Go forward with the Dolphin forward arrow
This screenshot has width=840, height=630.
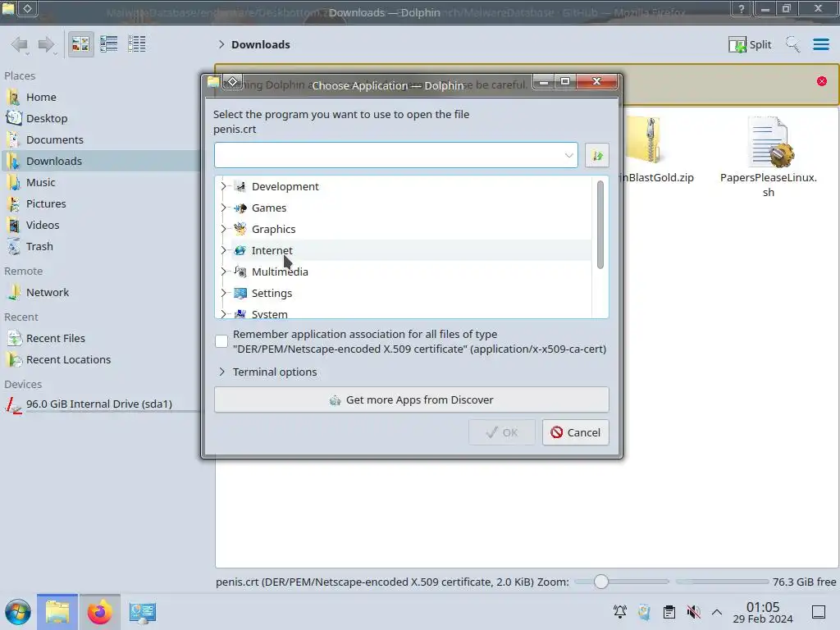pyautogui.click(x=47, y=44)
